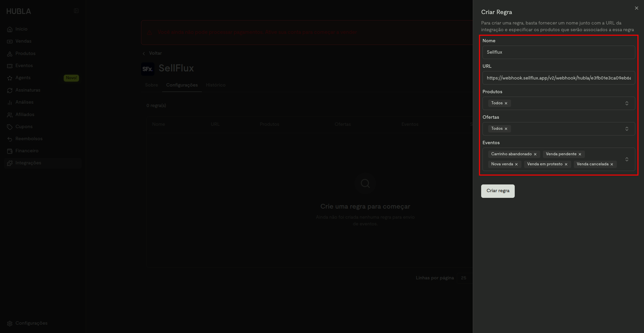Viewport: 644px width, 333px height.
Task: Remove the Venda pendente event tag
Action: coord(580,154)
